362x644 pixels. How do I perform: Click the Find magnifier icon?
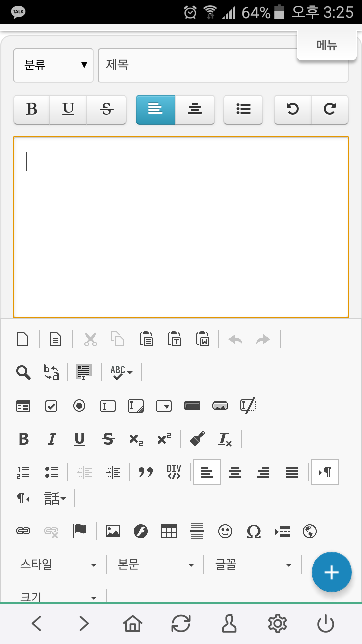(x=23, y=372)
